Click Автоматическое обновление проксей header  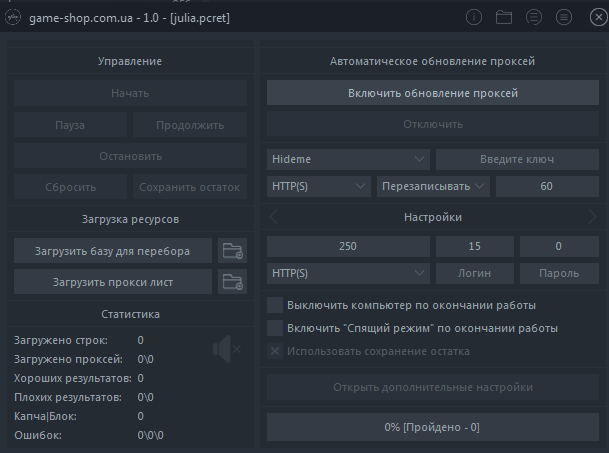coord(433,61)
